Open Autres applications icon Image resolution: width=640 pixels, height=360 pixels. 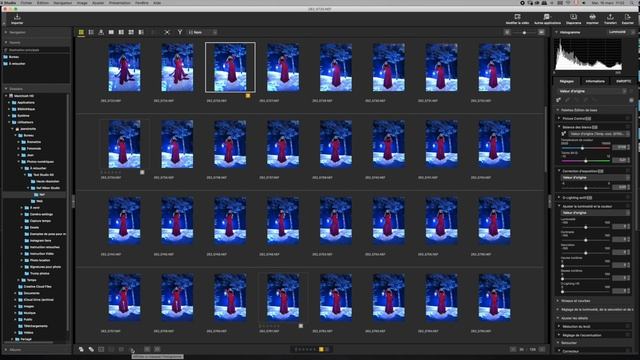(547, 19)
